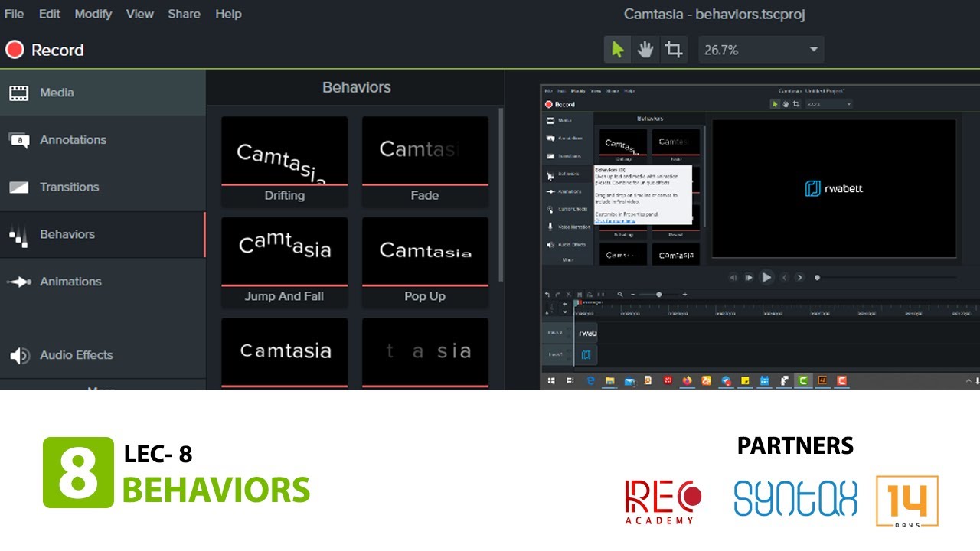Click the Task View icon in preview taskbar
The height and width of the screenshot is (551, 980).
(x=570, y=380)
